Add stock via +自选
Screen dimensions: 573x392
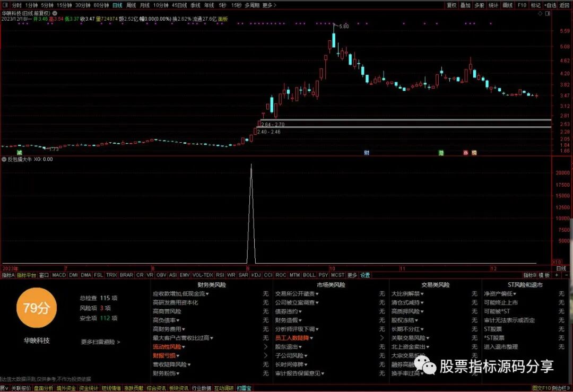550,5
